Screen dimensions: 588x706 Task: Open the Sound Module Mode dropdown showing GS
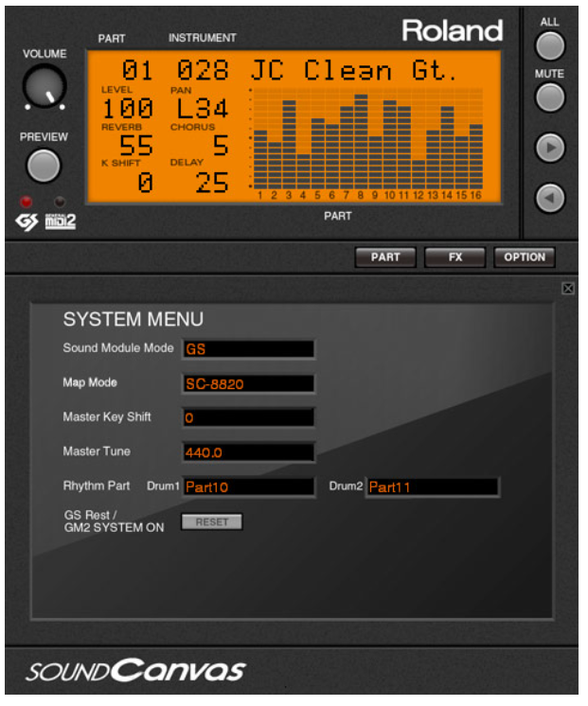point(248,349)
